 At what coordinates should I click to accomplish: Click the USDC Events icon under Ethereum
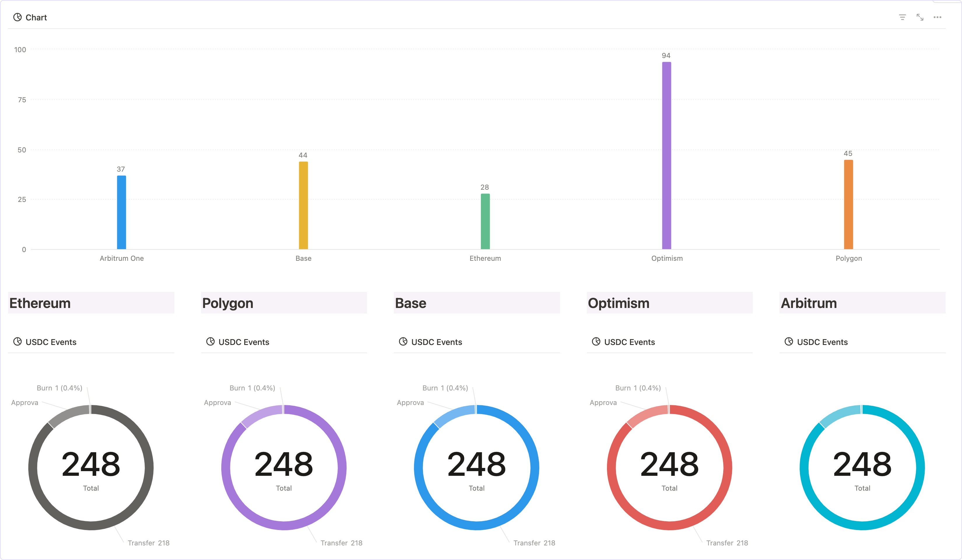[17, 341]
